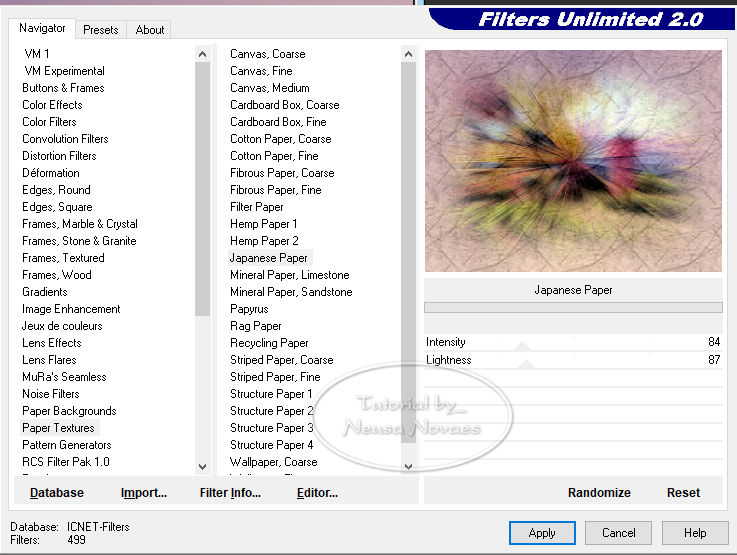
Task: Select Rag Paper filter
Action: (x=256, y=326)
